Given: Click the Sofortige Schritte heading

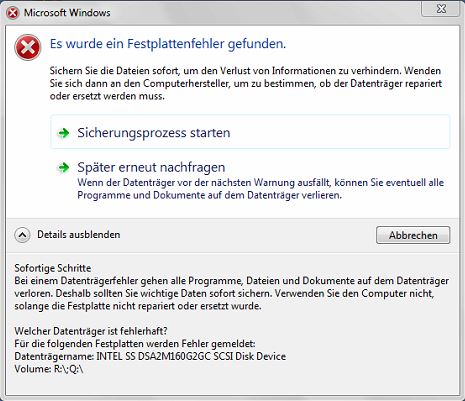Looking at the screenshot, I should click(53, 268).
